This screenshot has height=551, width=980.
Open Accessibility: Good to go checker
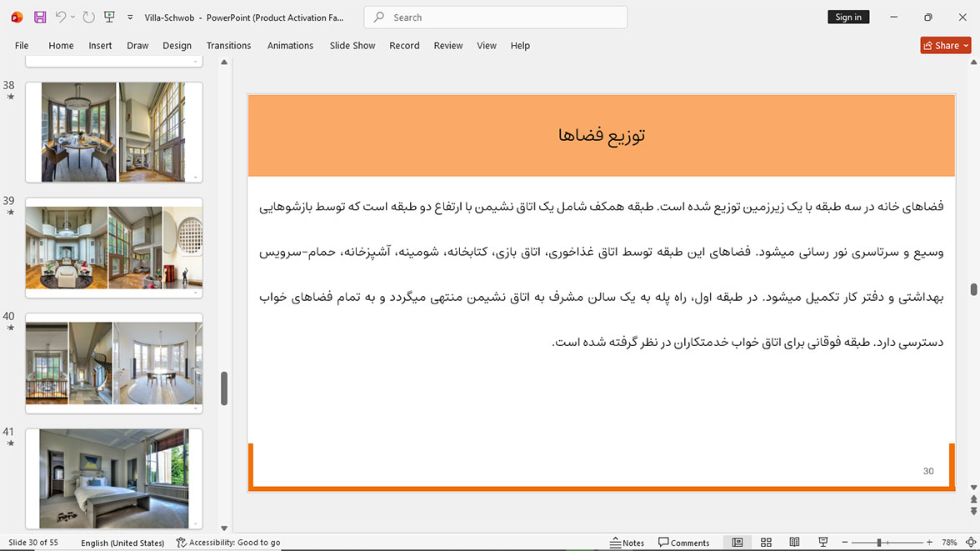[x=228, y=542]
